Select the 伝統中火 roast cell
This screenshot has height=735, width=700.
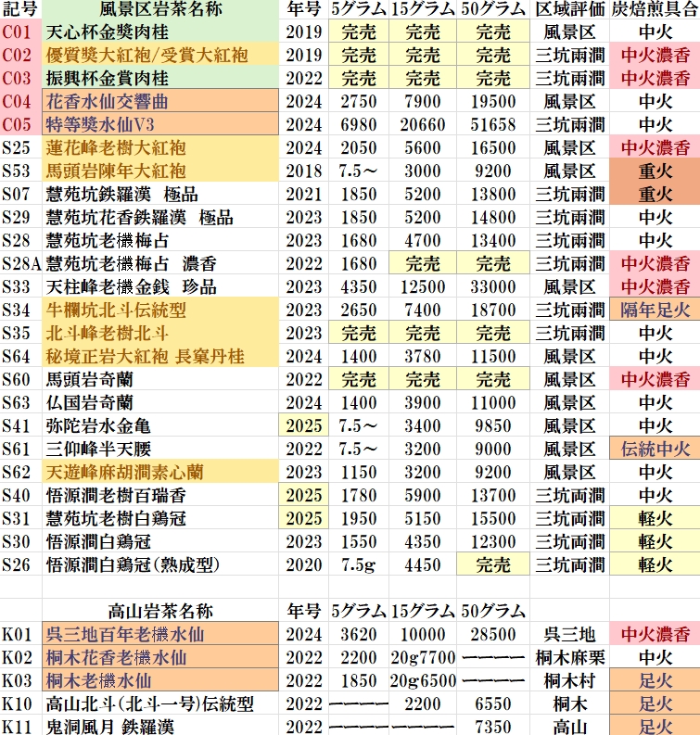point(655,449)
